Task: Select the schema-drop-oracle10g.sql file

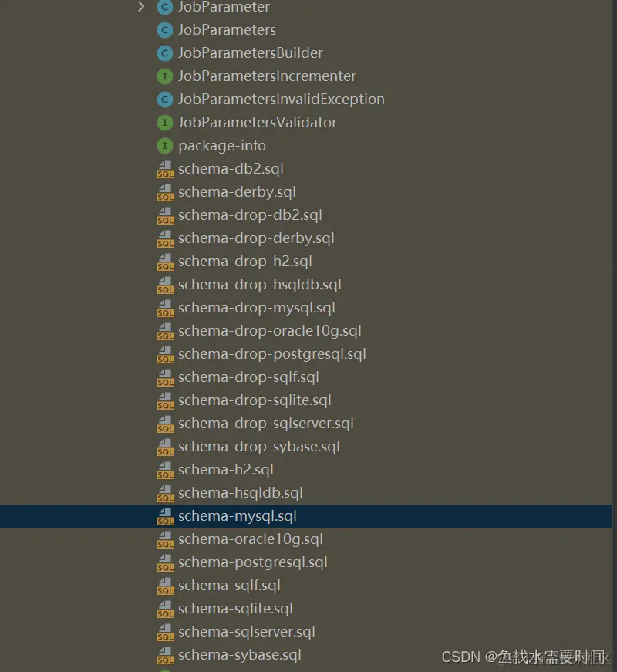Action: pyautogui.click(x=269, y=331)
